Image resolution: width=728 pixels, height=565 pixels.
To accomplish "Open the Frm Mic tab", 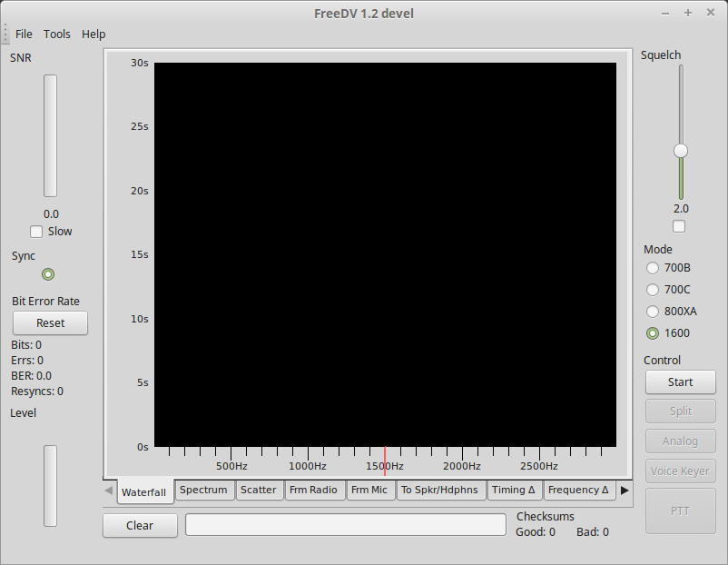I will pyautogui.click(x=370, y=490).
